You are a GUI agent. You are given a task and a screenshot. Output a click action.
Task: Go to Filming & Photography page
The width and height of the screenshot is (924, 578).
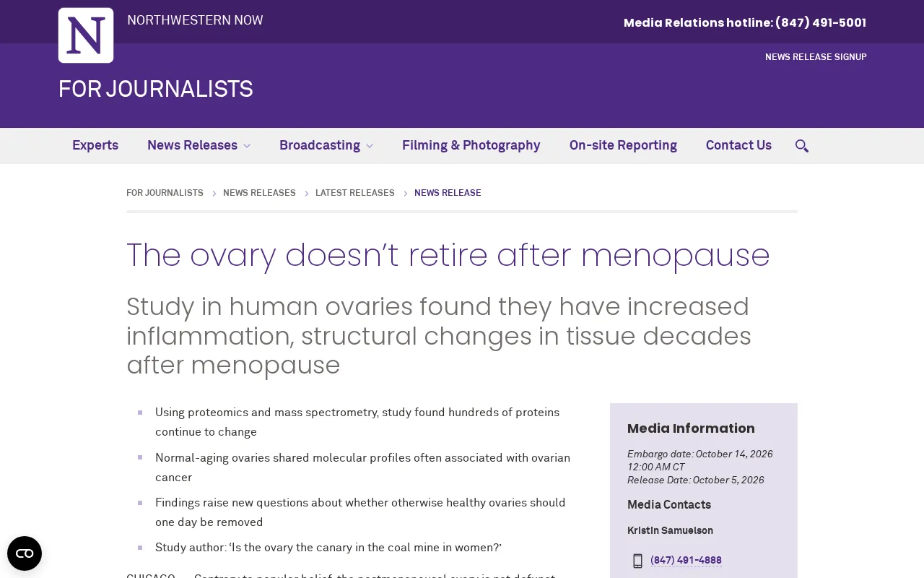(x=471, y=146)
